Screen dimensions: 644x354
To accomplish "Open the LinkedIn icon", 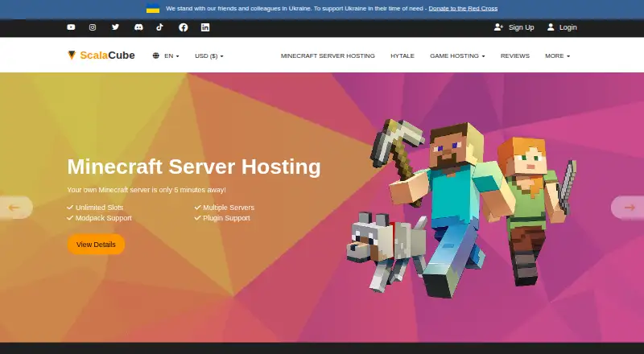I will (x=205, y=27).
